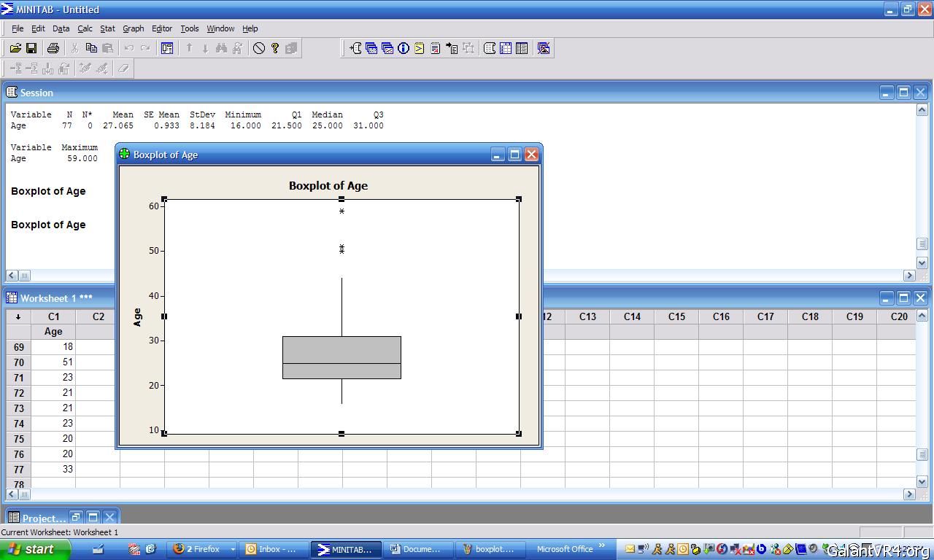Click the Cancel circle-slash icon
Screen dimensions: 934x560
coord(258,48)
